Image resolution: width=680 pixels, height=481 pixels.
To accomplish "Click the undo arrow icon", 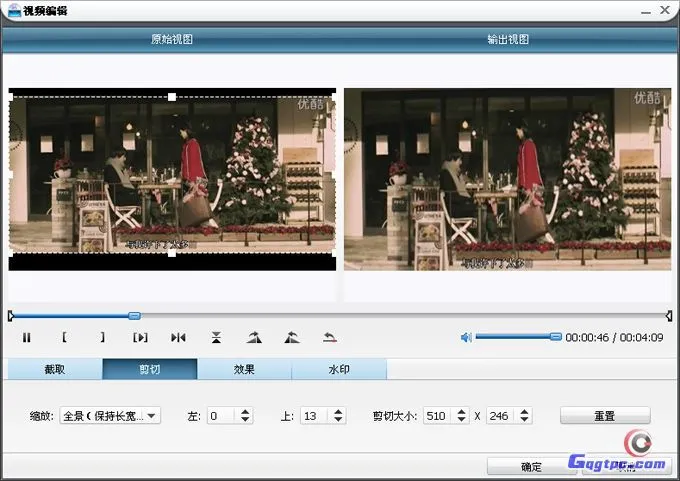I will [329, 338].
